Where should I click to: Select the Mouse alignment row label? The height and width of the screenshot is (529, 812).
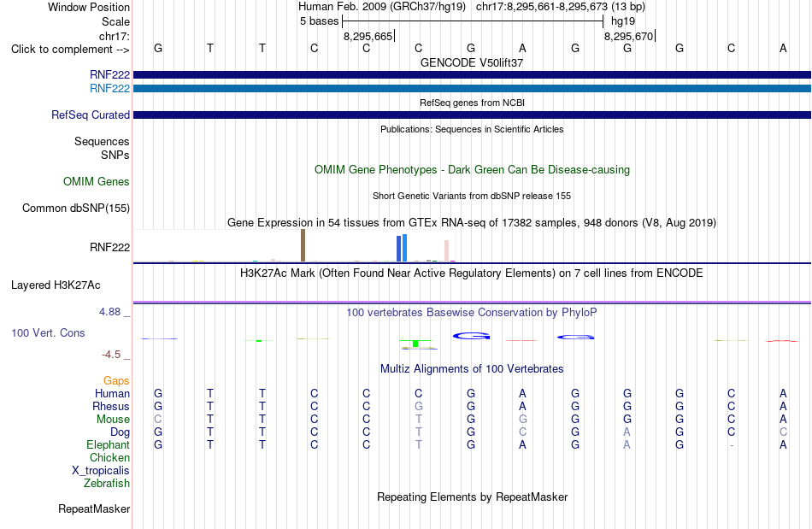click(x=113, y=420)
